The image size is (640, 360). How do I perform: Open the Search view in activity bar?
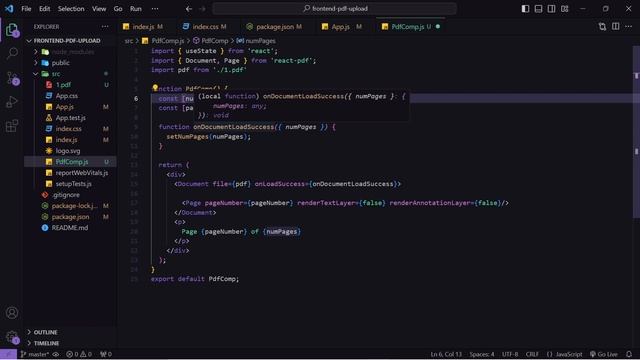click(12, 53)
